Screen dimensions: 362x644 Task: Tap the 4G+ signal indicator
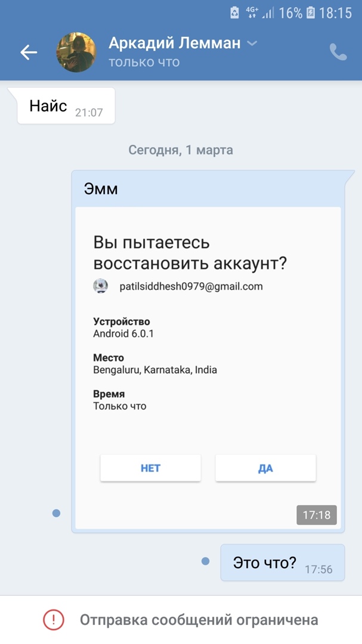(252, 12)
